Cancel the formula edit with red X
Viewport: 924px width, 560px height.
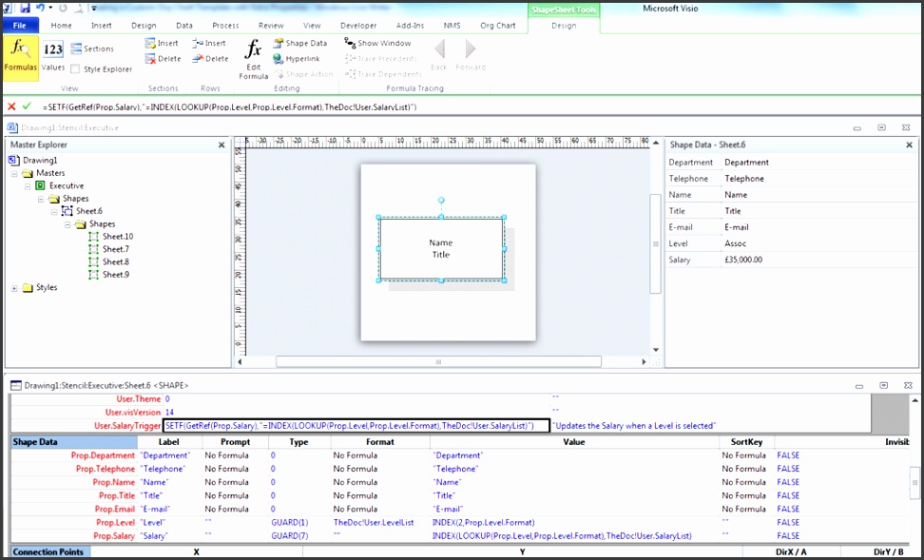11,106
